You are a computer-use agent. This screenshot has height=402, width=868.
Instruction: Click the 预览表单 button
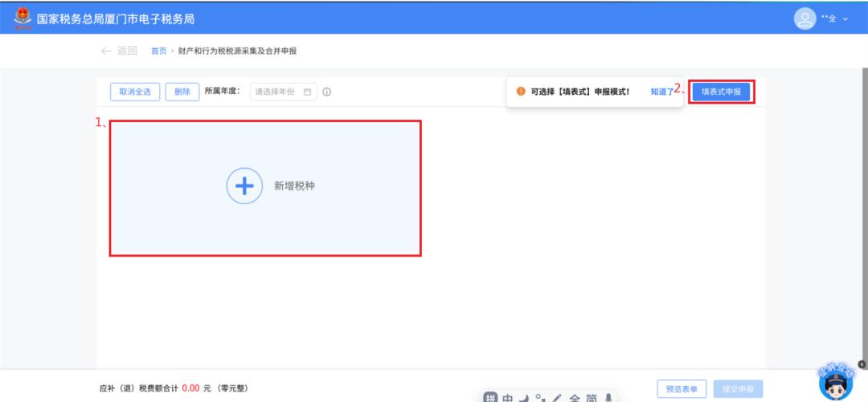(682, 388)
